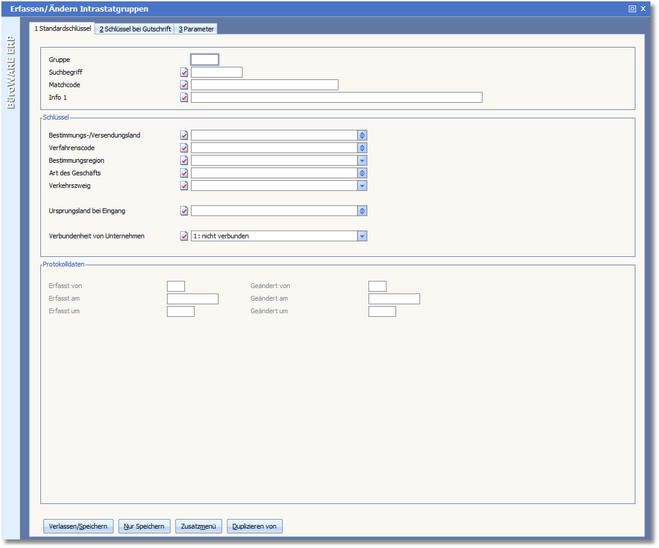Click the check icon beside Bestimmungs-/Versendungsland

[184, 135]
